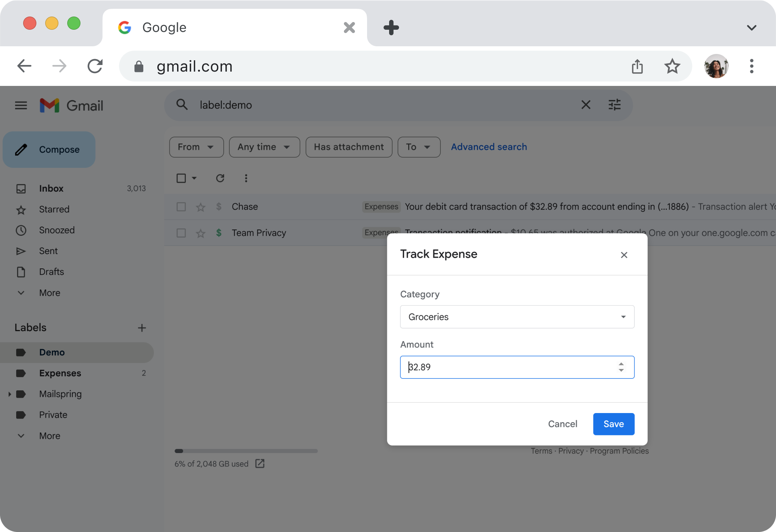
Task: Click the plus icon to create new label
Action: point(142,328)
